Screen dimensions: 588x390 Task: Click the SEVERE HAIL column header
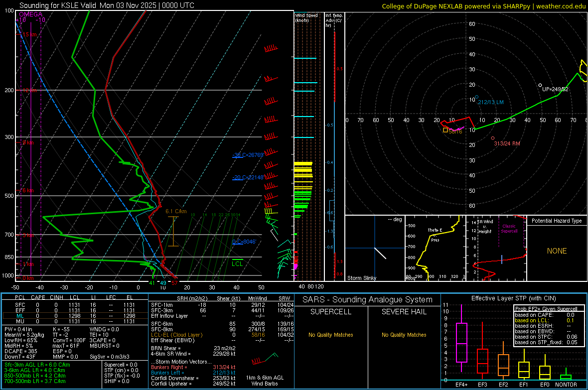pyautogui.click(x=404, y=312)
